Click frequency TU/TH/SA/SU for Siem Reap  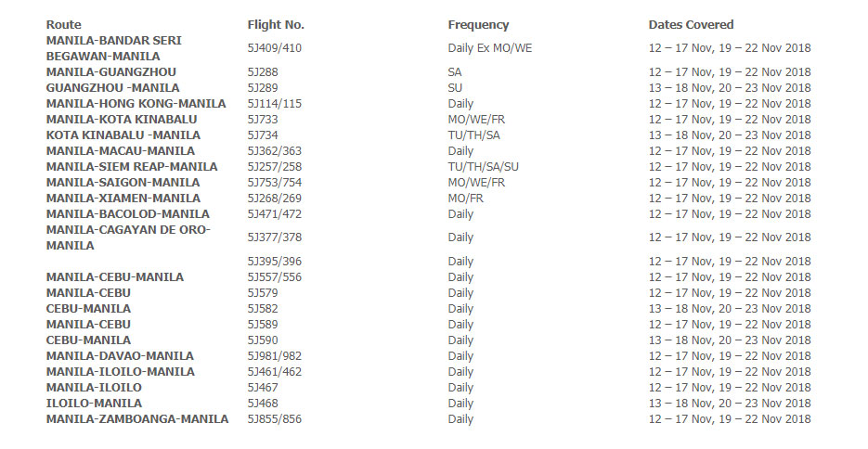click(x=484, y=167)
